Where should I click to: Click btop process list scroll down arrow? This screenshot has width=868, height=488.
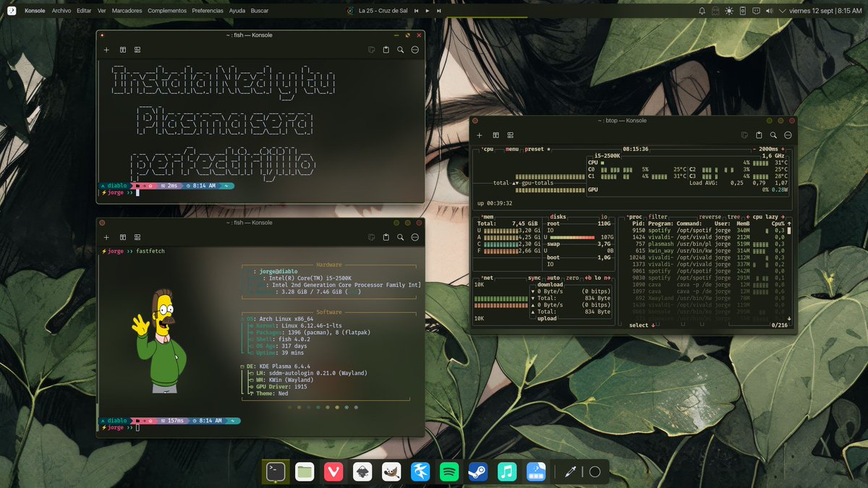point(789,319)
